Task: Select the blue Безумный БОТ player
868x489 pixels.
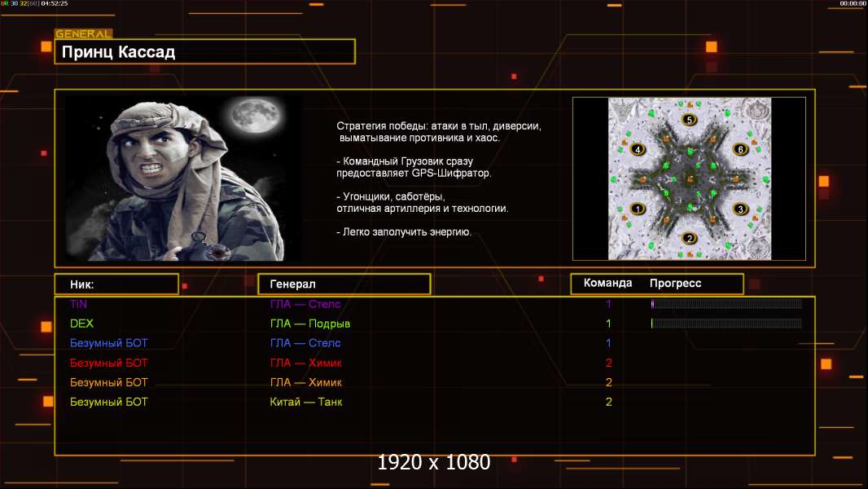Action: 108,343
